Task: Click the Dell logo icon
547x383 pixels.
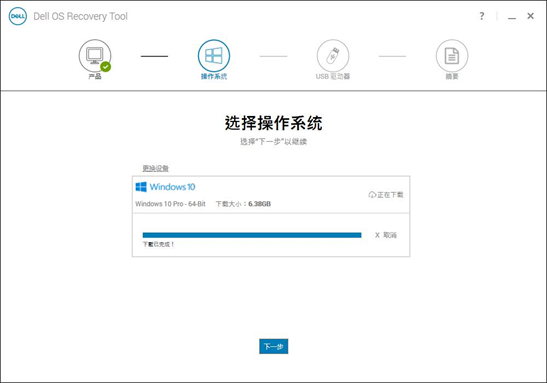Action: pyautogui.click(x=18, y=16)
